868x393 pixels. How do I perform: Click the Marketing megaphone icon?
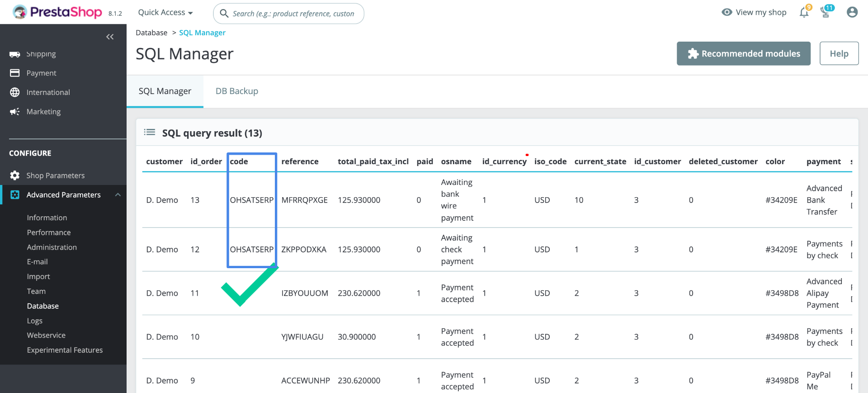pyautogui.click(x=15, y=112)
